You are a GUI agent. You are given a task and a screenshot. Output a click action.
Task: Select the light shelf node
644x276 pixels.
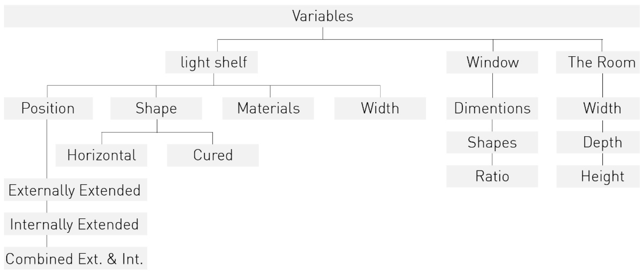pyautogui.click(x=211, y=62)
